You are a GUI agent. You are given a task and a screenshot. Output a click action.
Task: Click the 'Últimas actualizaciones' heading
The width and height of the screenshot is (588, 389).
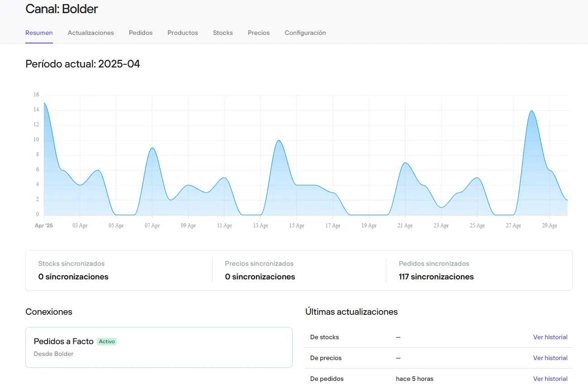[351, 312]
